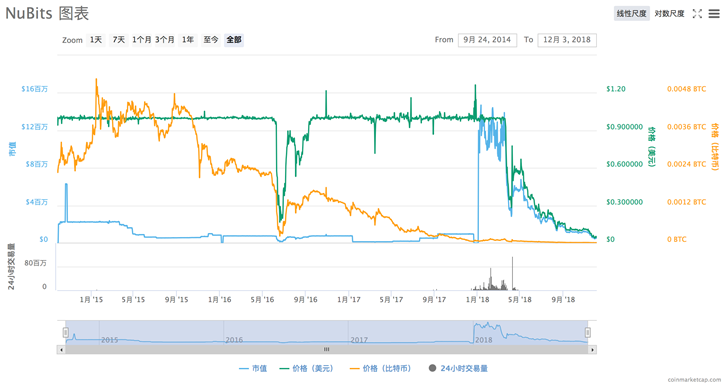The height and width of the screenshot is (386, 725).
Task: Click the 9月 '18 x-axis label
Action: [563, 300]
